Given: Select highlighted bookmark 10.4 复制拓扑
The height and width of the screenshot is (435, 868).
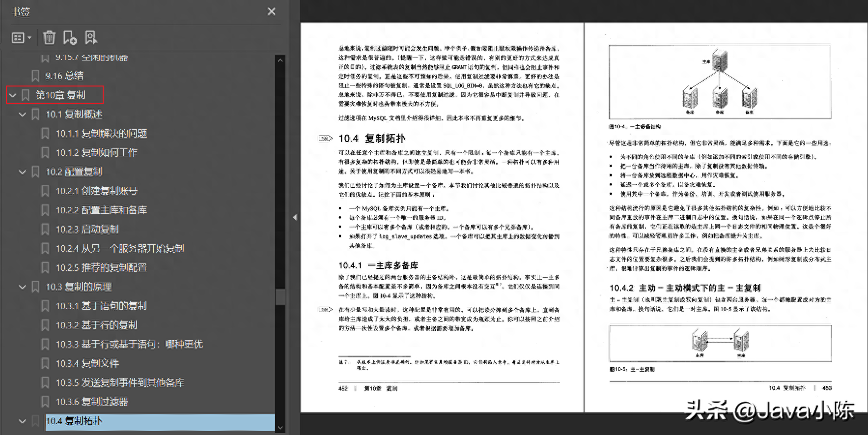Looking at the screenshot, I should pyautogui.click(x=160, y=421).
